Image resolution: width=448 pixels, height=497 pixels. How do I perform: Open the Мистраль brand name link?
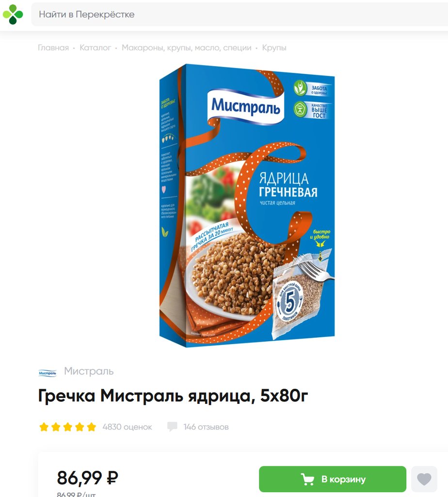pos(89,371)
